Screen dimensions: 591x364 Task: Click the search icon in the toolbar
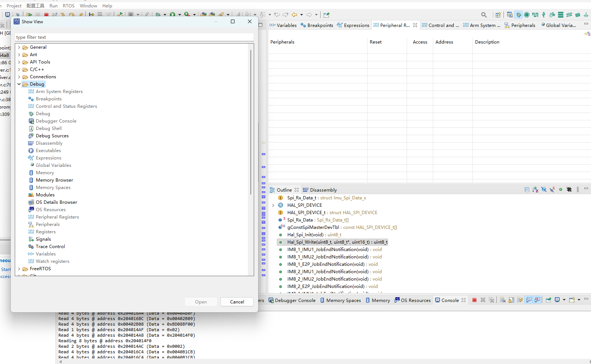click(x=484, y=15)
